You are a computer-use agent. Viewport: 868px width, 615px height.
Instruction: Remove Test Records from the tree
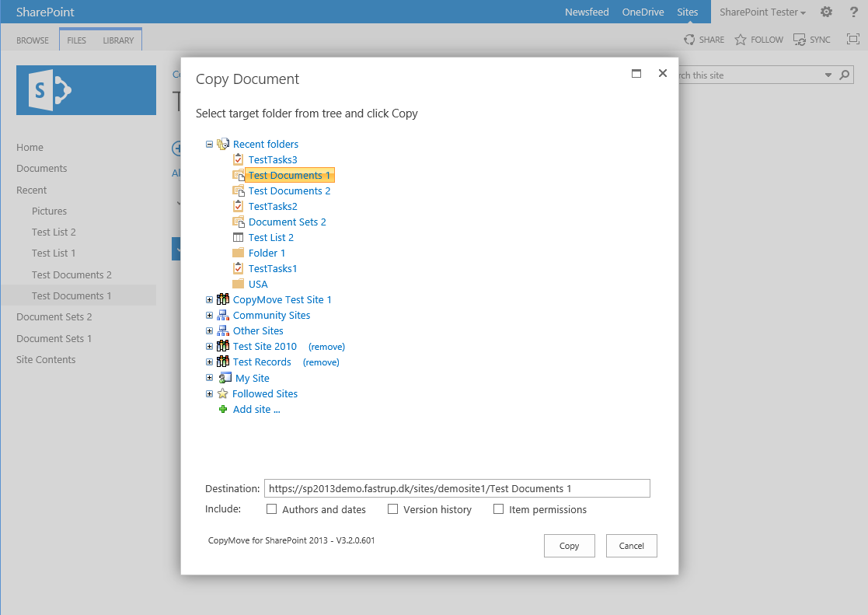(x=321, y=362)
